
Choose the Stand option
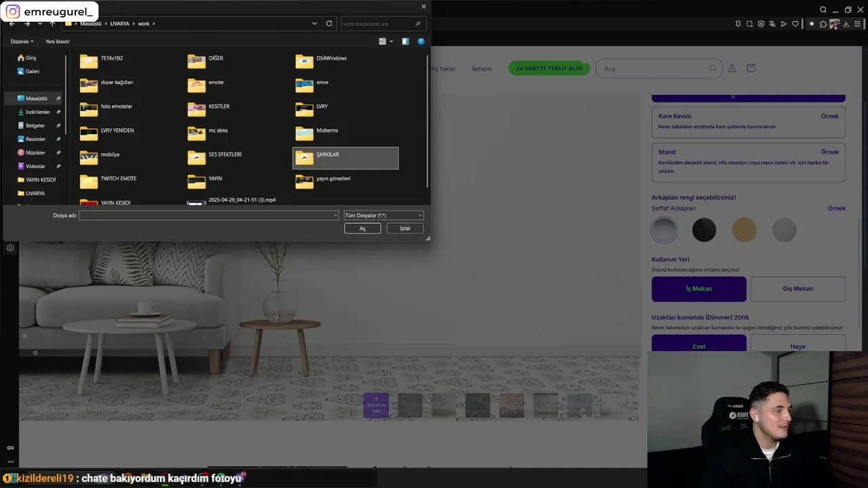pos(749,162)
